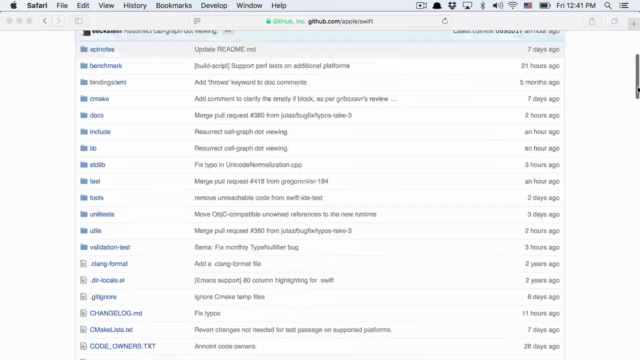This screenshot has height=360, width=640.
Task: Click the US flag input source icon
Action: pos(528,6)
